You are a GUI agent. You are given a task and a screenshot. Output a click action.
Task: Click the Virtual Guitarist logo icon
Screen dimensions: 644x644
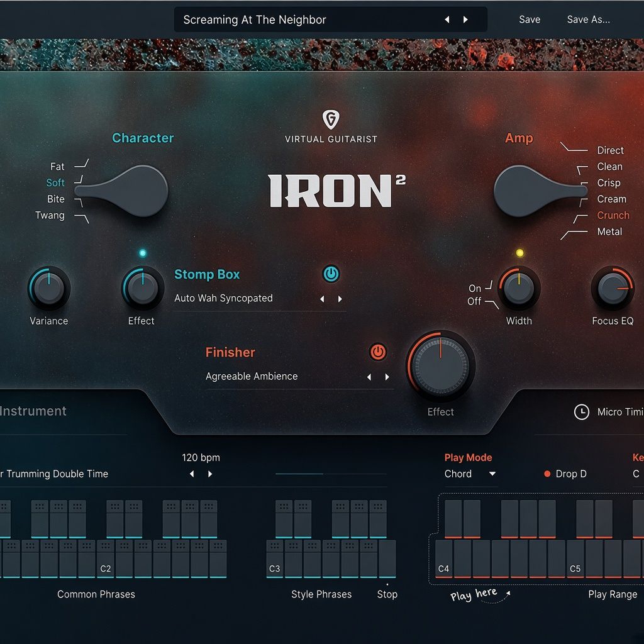[331, 119]
